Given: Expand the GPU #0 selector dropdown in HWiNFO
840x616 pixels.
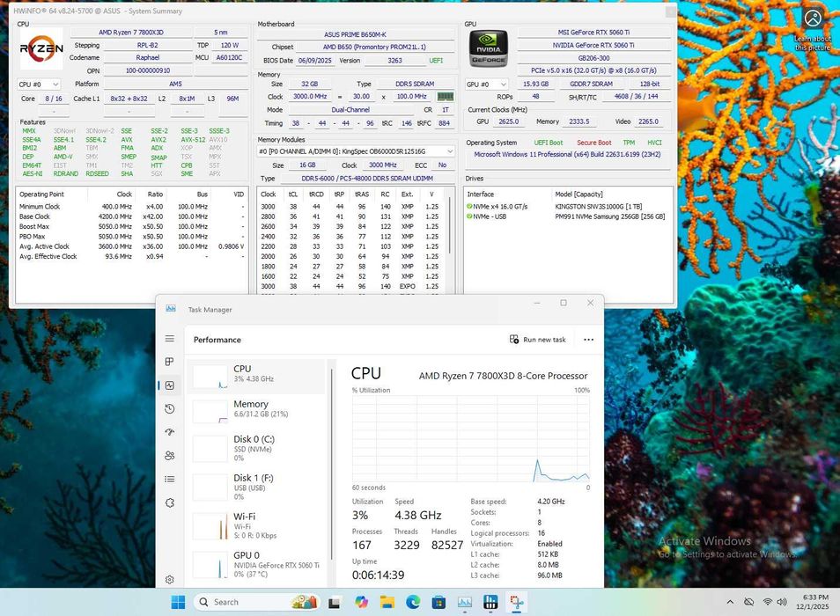Looking at the screenshot, I should coord(486,84).
